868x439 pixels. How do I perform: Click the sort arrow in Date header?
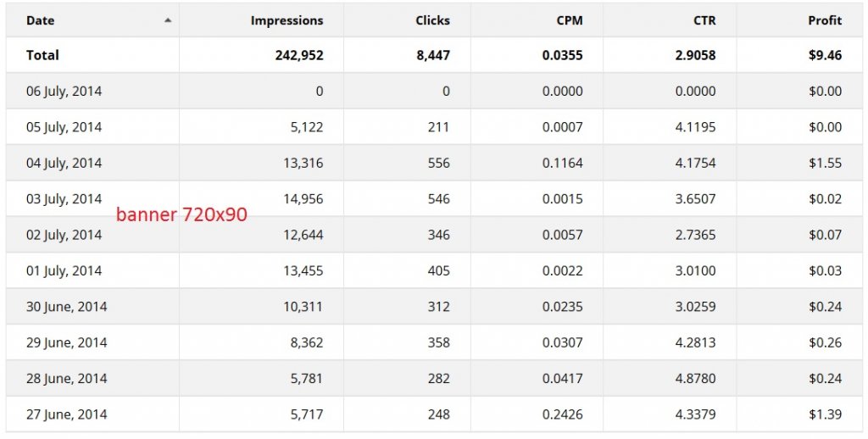pos(168,20)
